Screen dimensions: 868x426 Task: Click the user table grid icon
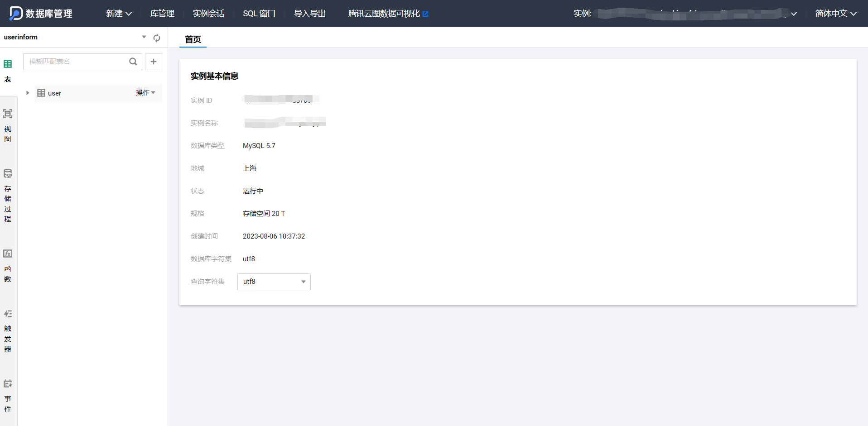[x=41, y=93]
